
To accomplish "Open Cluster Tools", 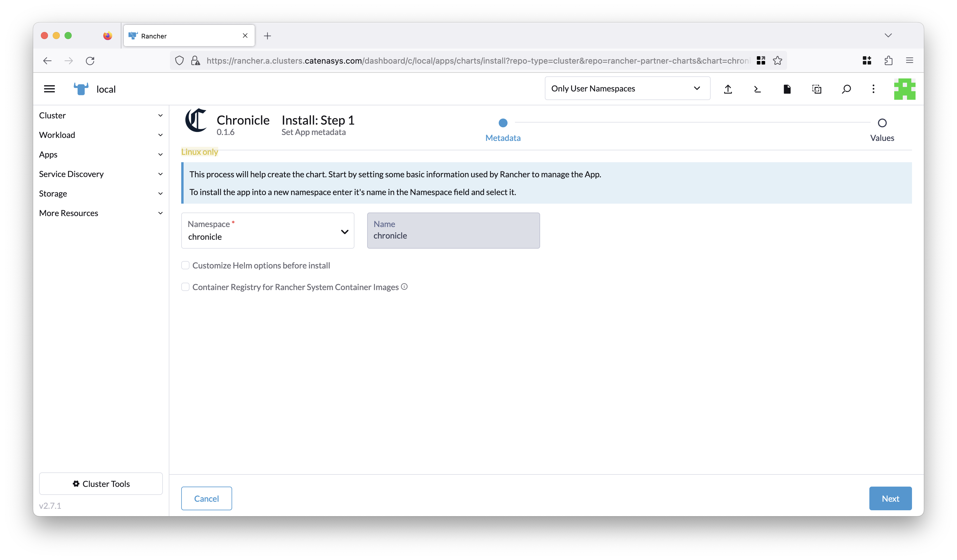I will (101, 483).
